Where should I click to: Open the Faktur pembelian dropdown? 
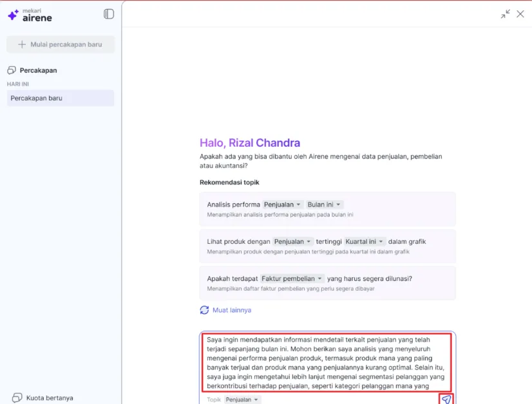tap(292, 279)
